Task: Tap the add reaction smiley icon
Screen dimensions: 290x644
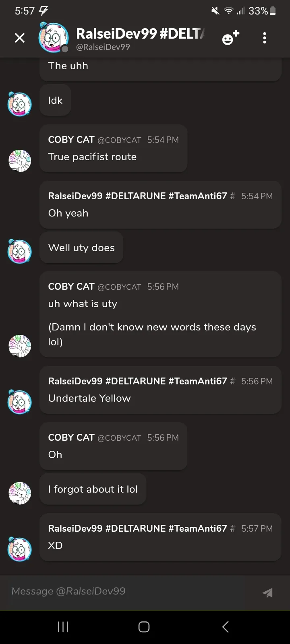Action: tap(230, 37)
